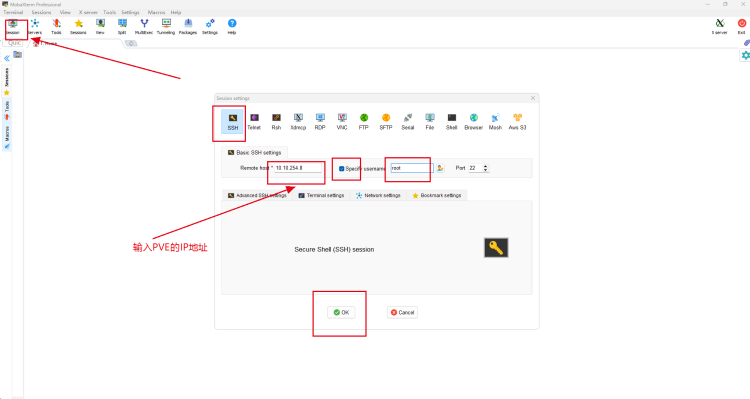Select the SFTP session icon
This screenshot has height=399, width=750.
(x=386, y=122)
